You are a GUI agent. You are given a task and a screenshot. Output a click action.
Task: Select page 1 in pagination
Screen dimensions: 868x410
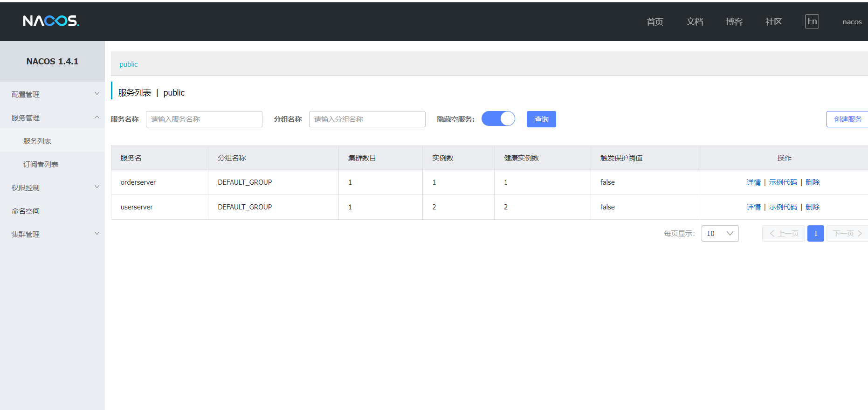pos(816,233)
